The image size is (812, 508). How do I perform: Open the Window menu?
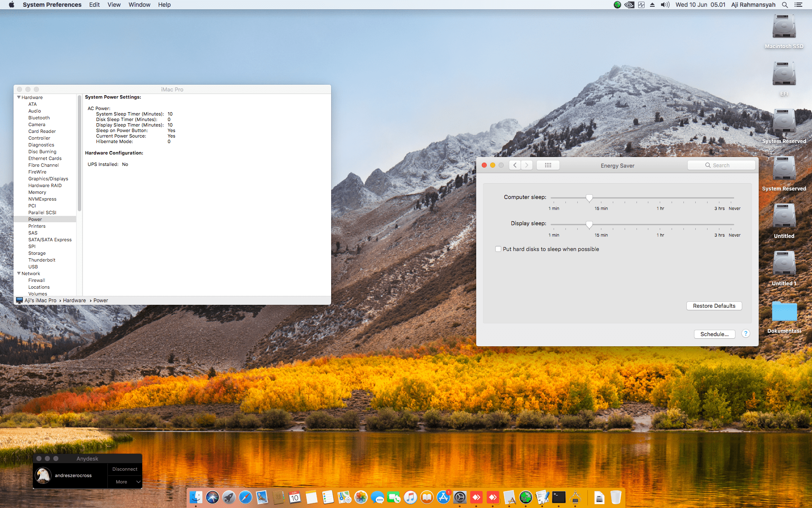point(139,5)
